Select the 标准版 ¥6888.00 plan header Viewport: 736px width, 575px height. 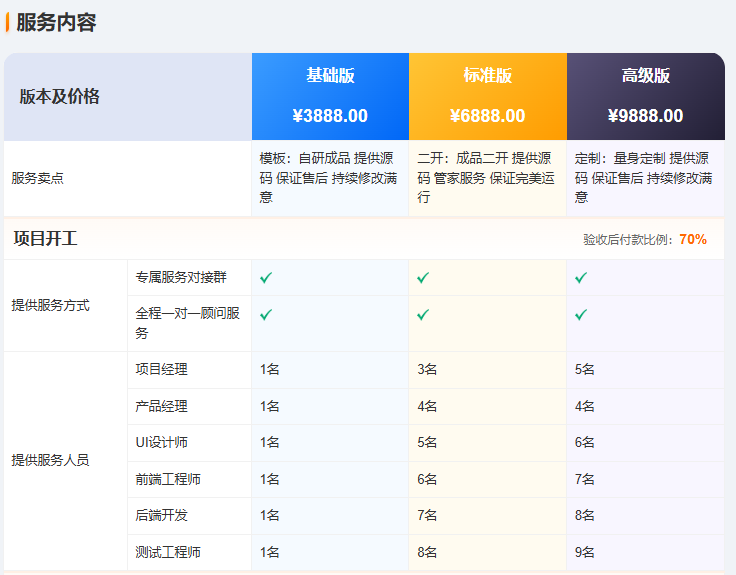(487, 96)
